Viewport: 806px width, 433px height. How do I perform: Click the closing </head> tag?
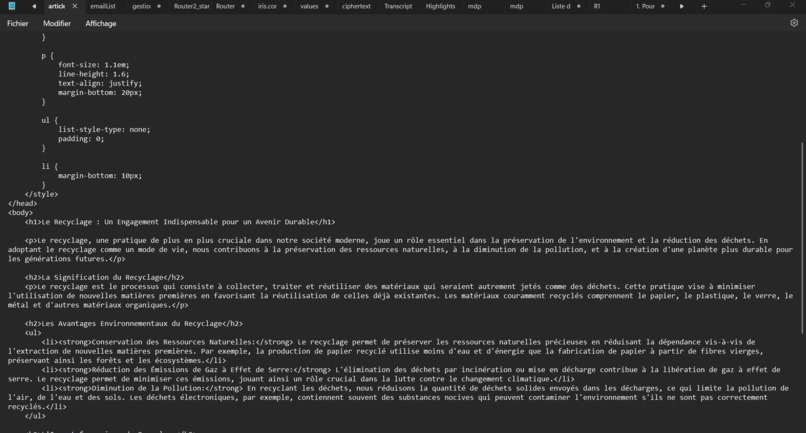click(22, 204)
